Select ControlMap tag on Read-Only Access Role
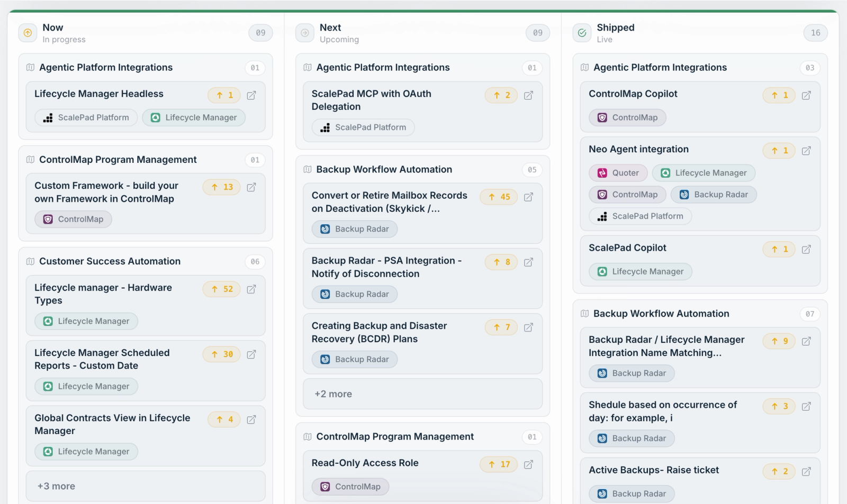Screen dimensions: 847x504 pyautogui.click(x=350, y=487)
